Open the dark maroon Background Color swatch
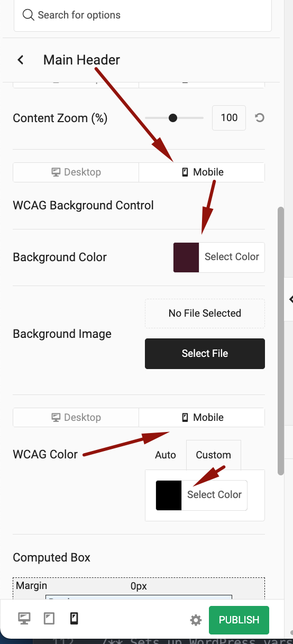The height and width of the screenshot is (644, 293). click(186, 257)
